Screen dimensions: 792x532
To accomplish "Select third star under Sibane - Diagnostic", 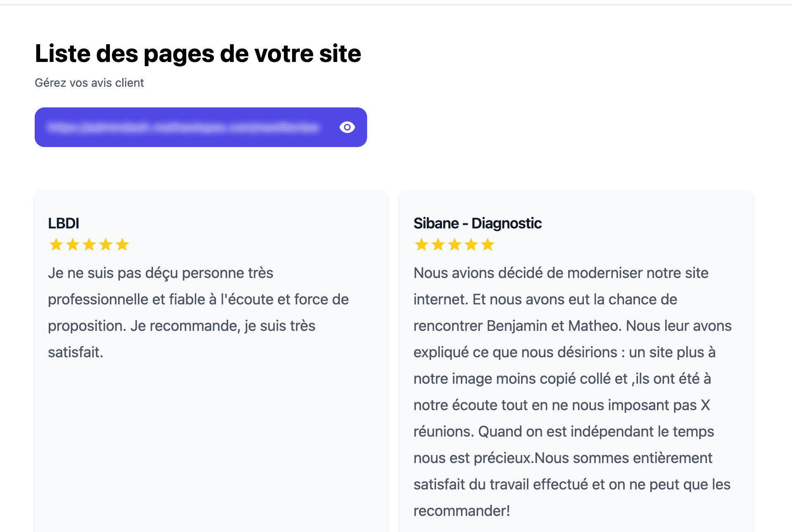I will (x=455, y=245).
